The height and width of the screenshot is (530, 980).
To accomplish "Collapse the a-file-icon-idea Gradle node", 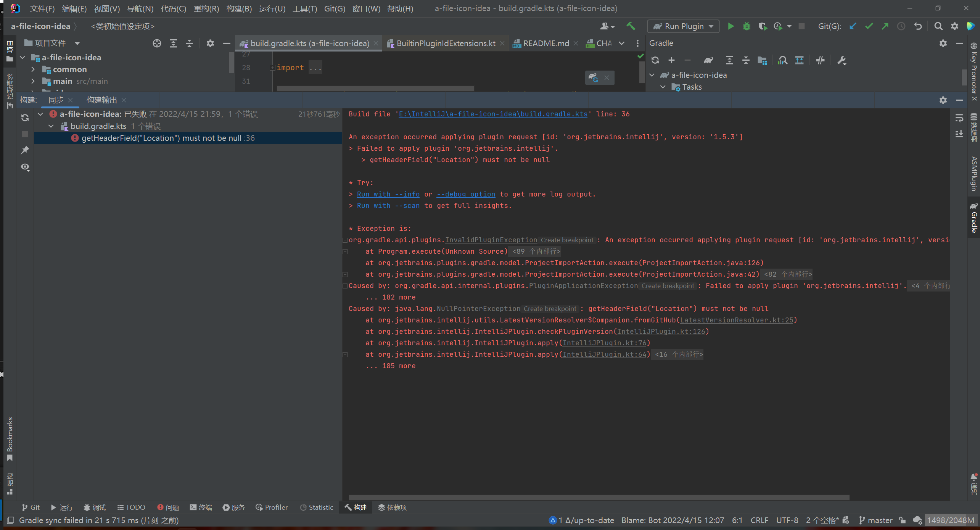I will [652, 75].
